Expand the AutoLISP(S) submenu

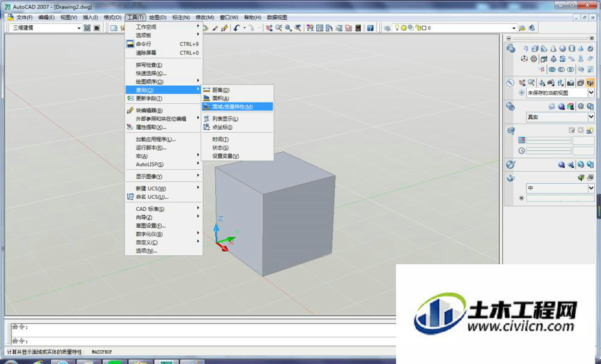coord(163,165)
